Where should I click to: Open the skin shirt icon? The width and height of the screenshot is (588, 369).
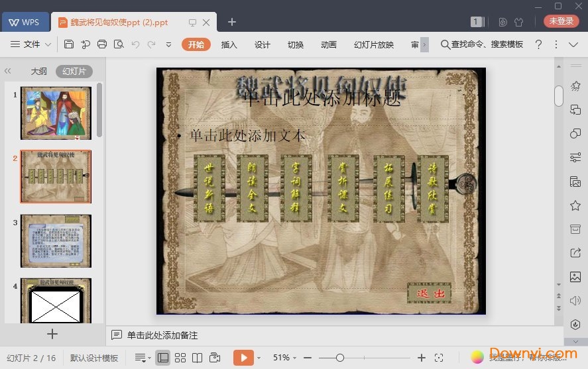[519, 22]
